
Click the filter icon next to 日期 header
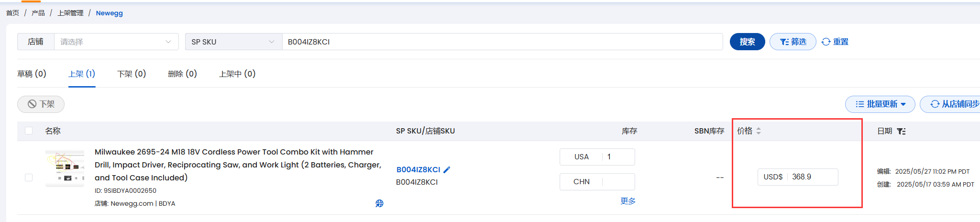tap(901, 131)
